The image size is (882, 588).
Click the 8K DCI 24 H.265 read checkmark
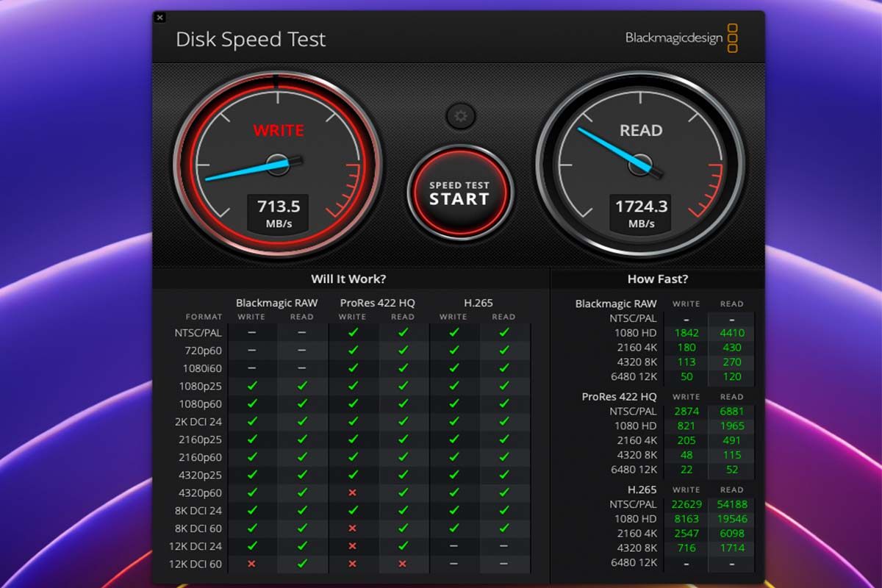pos(503,510)
